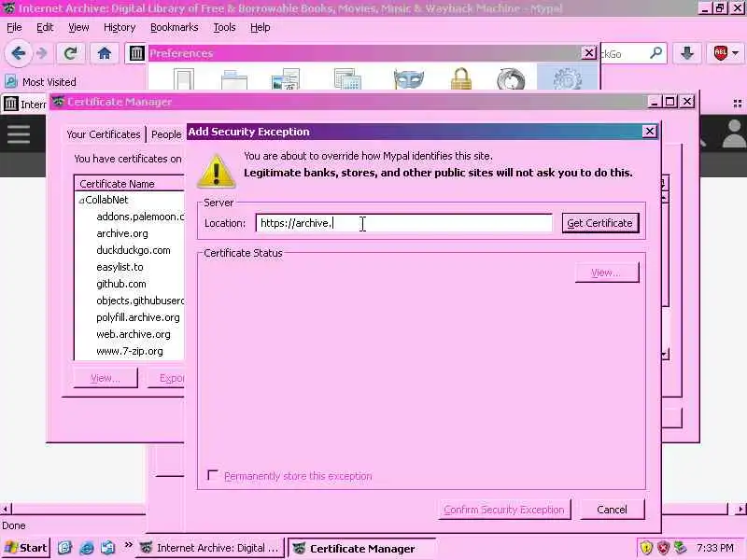Open the Tools menu
The width and height of the screenshot is (747, 560).
[224, 28]
